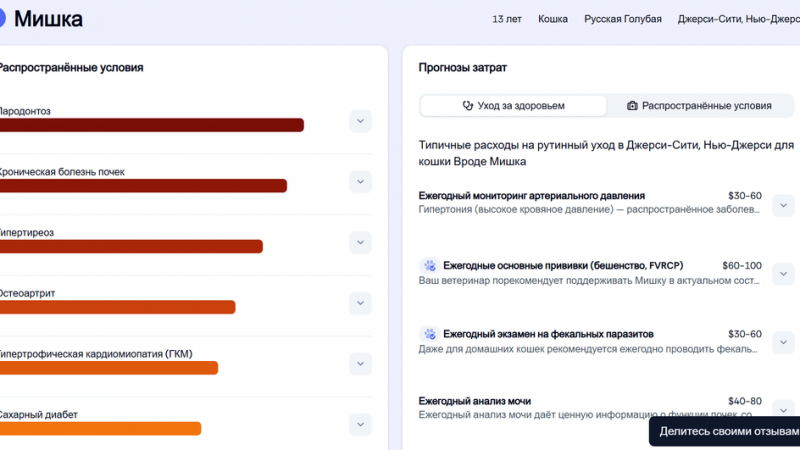The image size is (800, 450).
Task: Expand Ежегодные основные прививки cost item
Action: point(783,274)
